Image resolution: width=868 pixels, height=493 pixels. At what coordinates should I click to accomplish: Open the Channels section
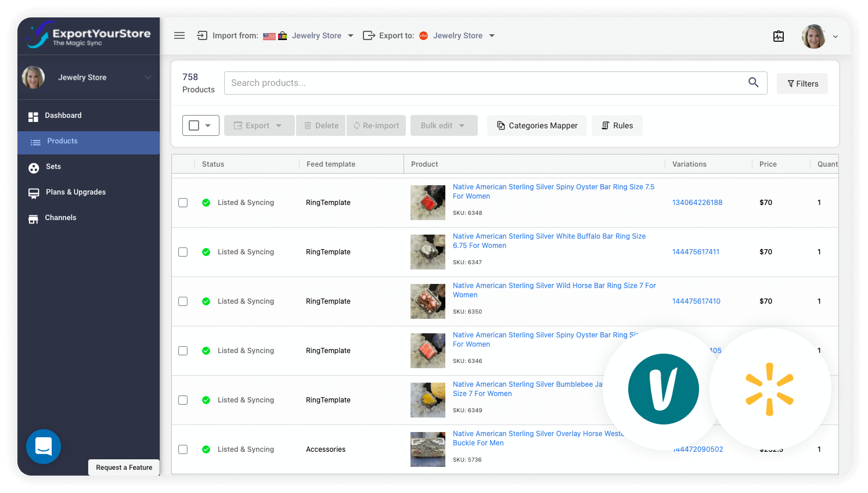60,217
